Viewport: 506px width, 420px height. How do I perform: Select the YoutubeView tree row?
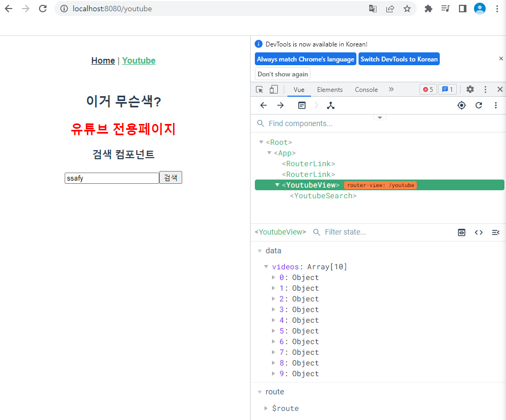[379, 185]
